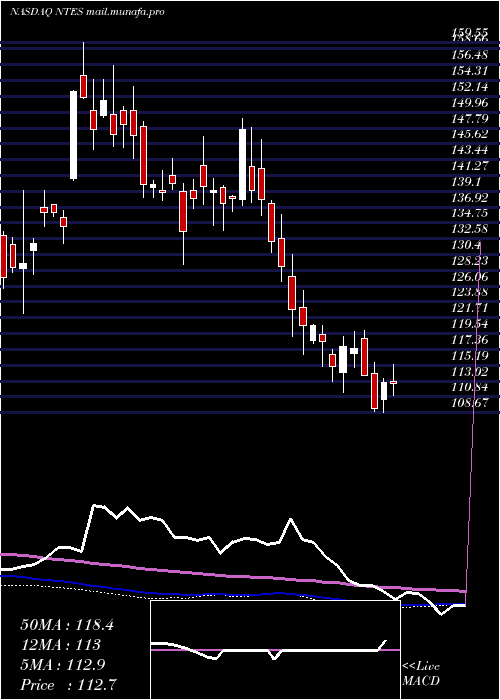Select the 147.79 price level label
The image size is (500, 700).
470,118
